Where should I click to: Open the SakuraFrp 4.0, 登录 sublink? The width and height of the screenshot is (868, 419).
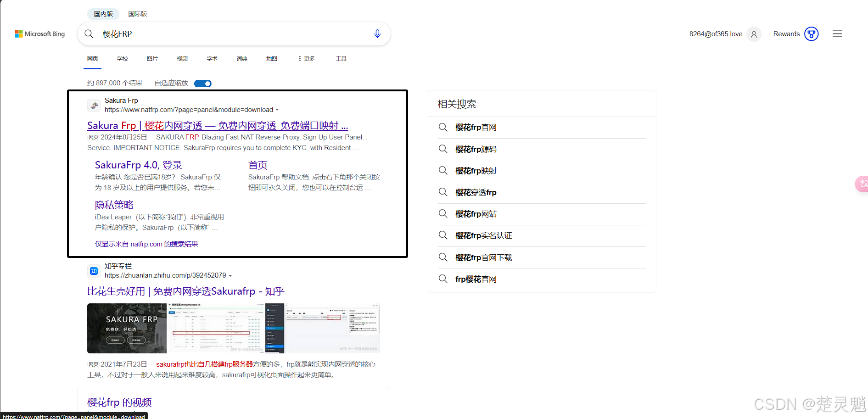(x=139, y=165)
